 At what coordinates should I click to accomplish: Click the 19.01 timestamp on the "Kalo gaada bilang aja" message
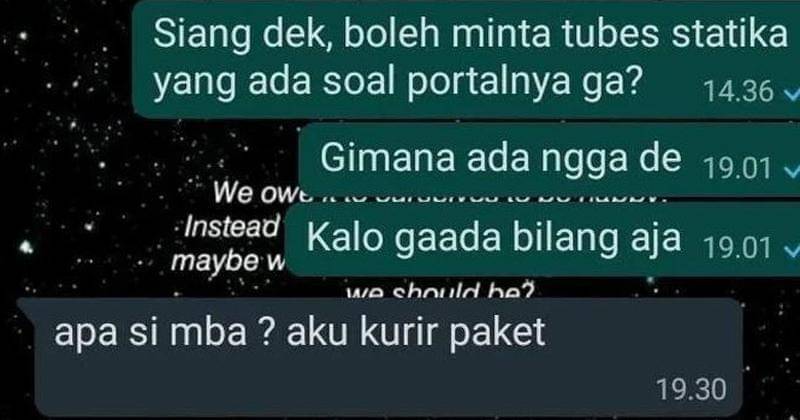pyautogui.click(x=737, y=249)
